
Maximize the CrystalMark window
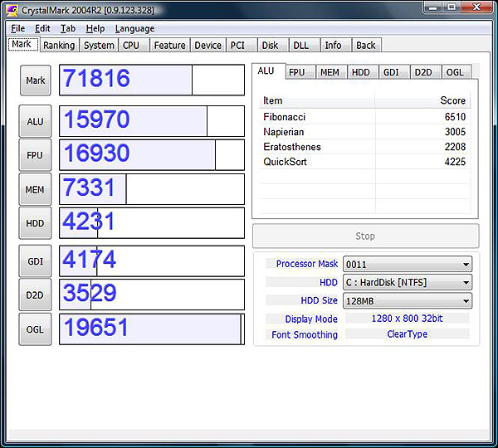452,7
